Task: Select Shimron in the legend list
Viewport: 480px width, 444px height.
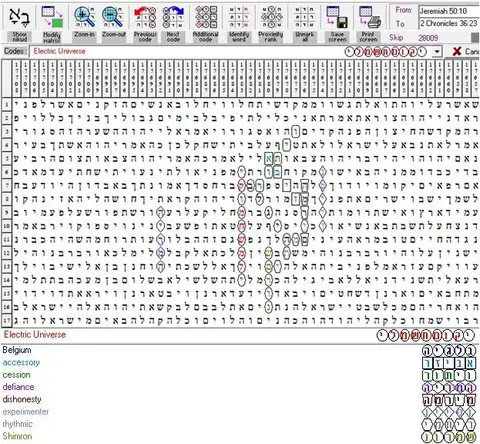Action: click(x=17, y=436)
